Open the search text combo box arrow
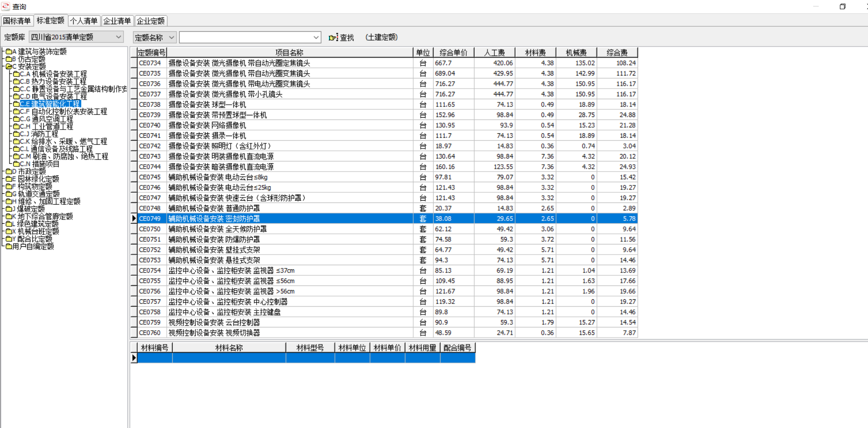Screen dimensions: 868x428 click(316, 37)
